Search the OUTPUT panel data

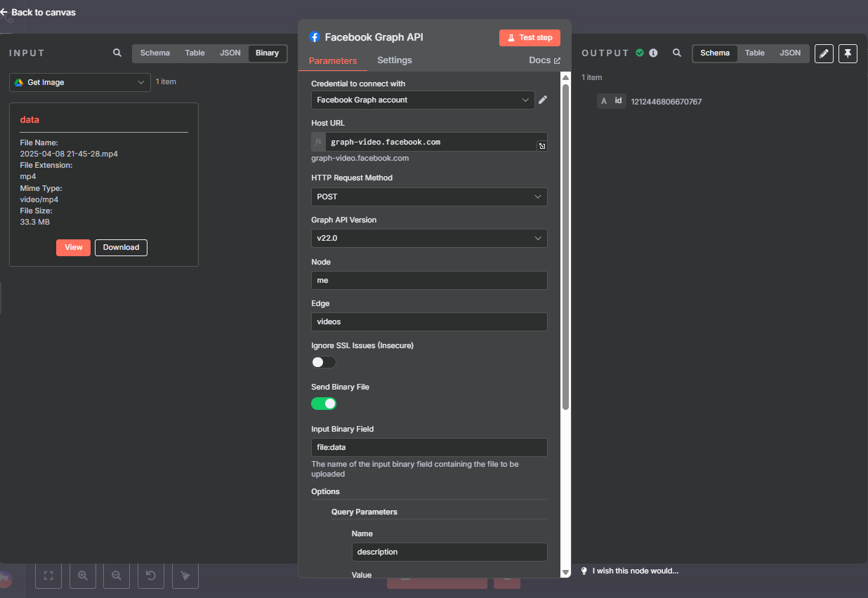click(x=677, y=53)
